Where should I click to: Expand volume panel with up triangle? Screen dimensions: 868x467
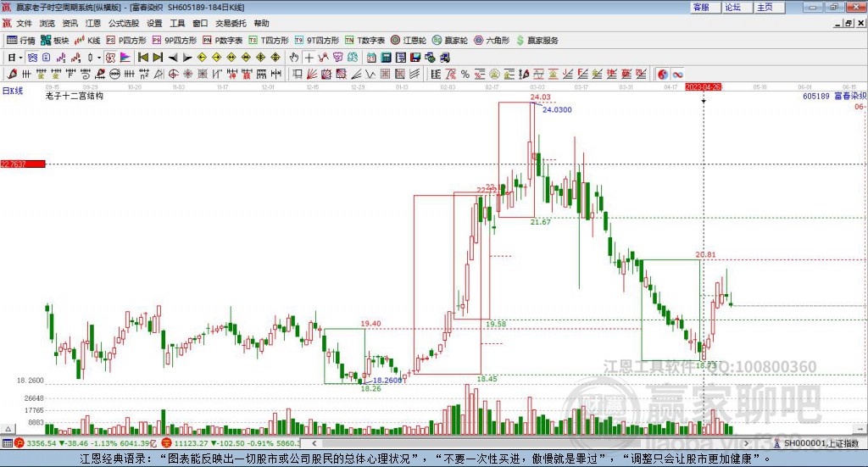click(x=8, y=429)
